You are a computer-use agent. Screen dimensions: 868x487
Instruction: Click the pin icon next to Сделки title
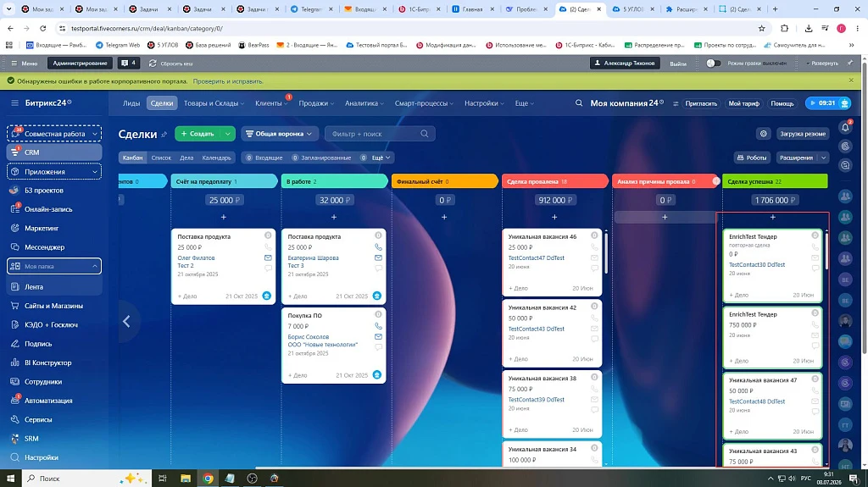[164, 135]
